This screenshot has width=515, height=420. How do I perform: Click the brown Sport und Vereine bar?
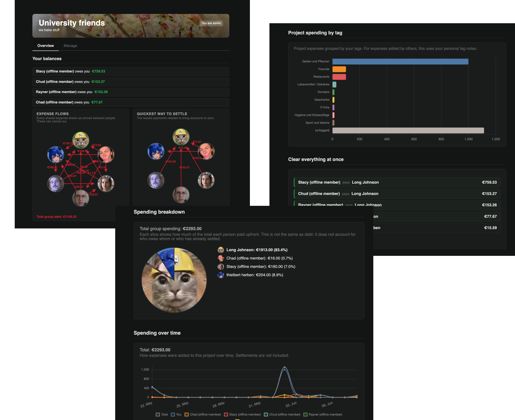[x=333, y=123]
